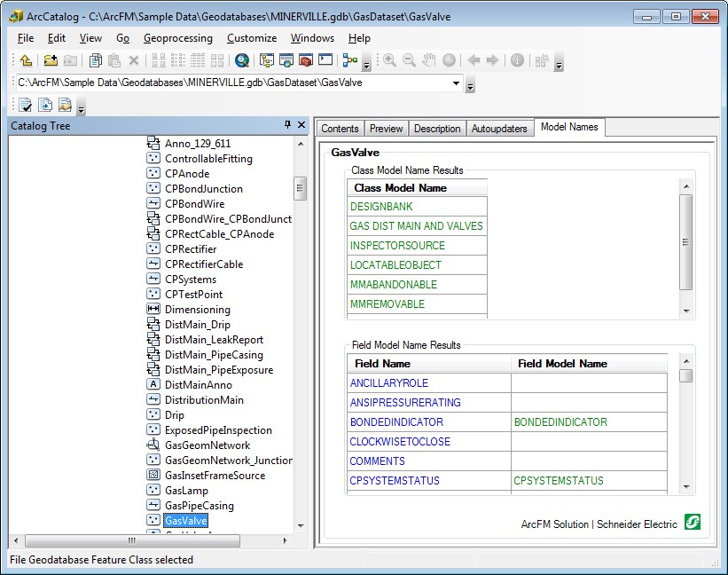This screenshot has height=575, width=728.
Task: Switch to the Description tab
Action: tap(437, 128)
